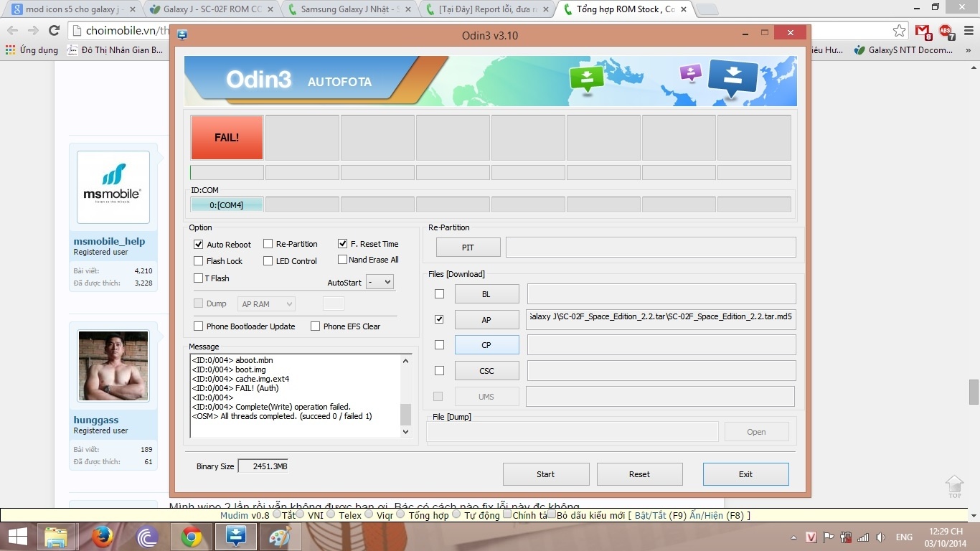Open Firefox from taskbar
The height and width of the screenshot is (551, 980).
(x=102, y=537)
